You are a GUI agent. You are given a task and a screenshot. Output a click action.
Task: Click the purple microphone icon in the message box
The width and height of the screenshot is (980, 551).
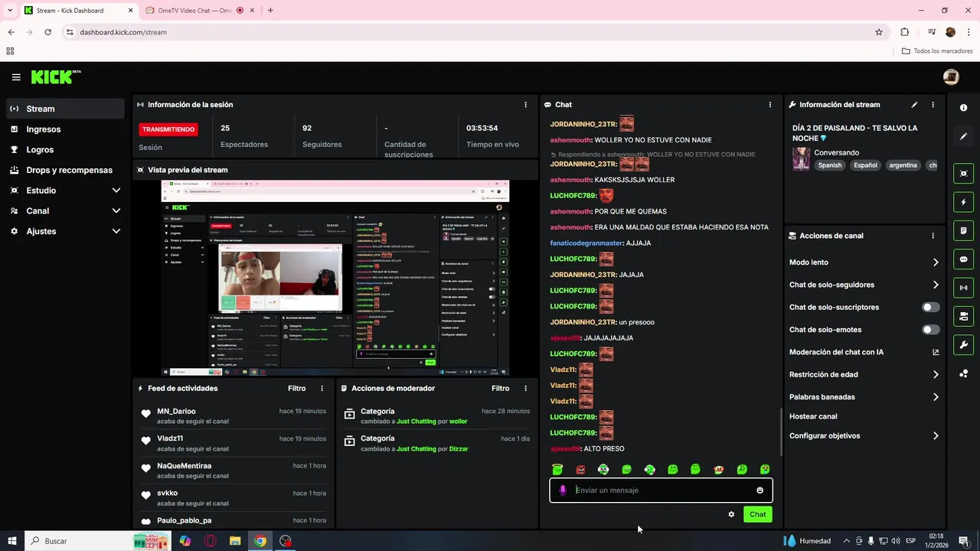pos(563,491)
